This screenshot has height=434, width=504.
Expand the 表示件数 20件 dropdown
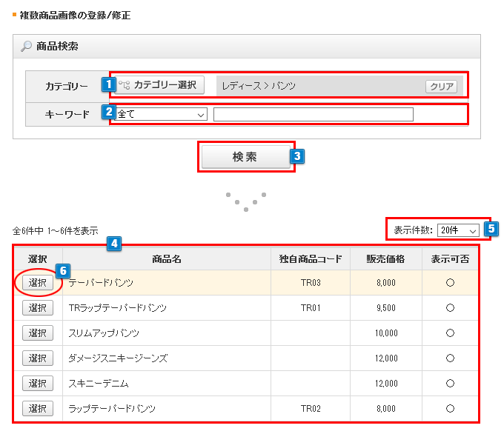pyautogui.click(x=457, y=230)
